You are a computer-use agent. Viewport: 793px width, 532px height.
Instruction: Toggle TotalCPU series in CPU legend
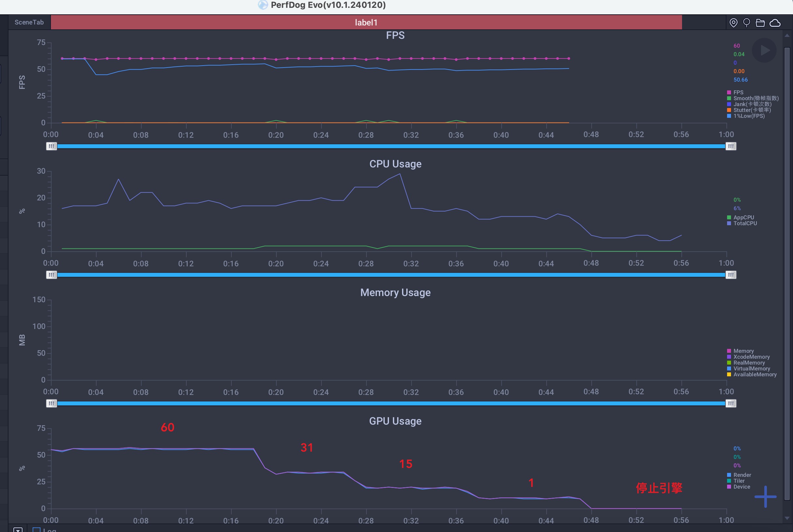[745, 223]
